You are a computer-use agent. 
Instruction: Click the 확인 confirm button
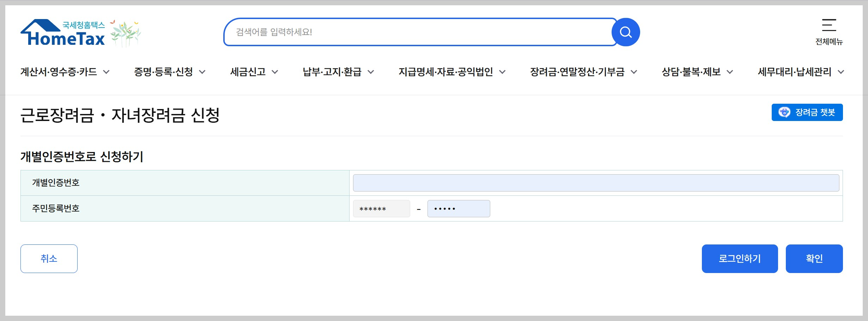[814, 258]
